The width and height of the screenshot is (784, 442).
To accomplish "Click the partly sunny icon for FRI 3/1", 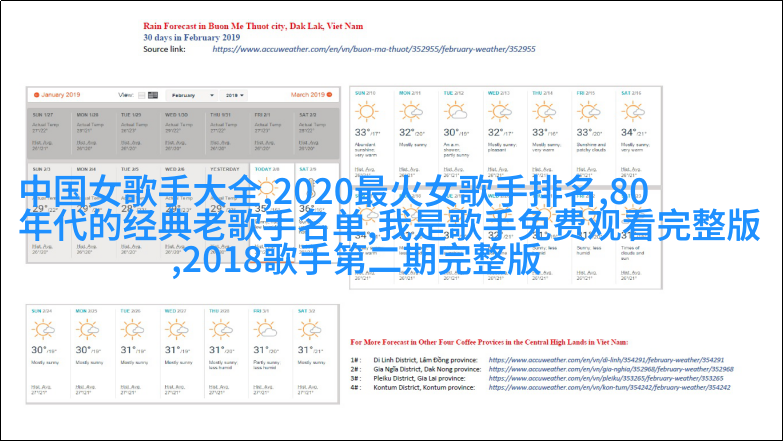I will coord(266,330).
